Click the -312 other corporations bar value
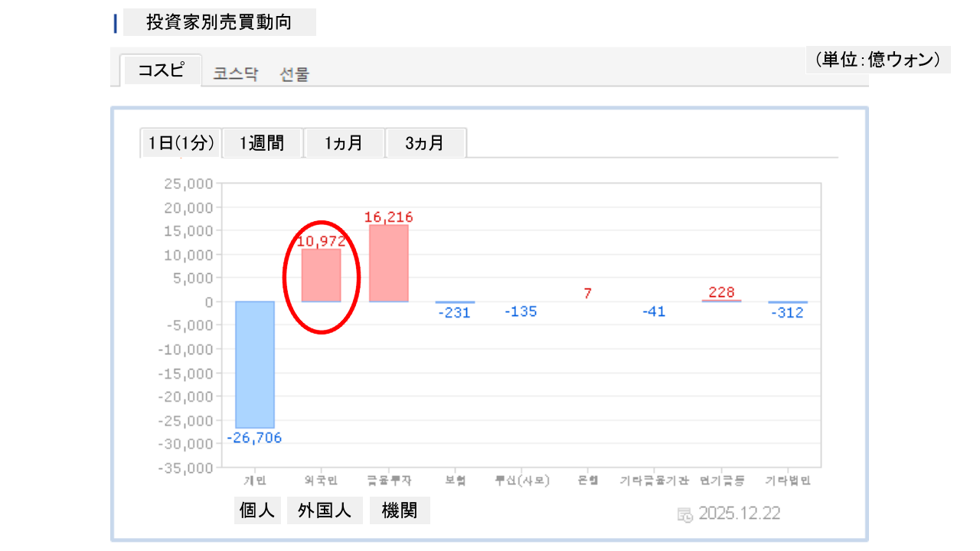This screenshot has width=980, height=551. [x=788, y=313]
